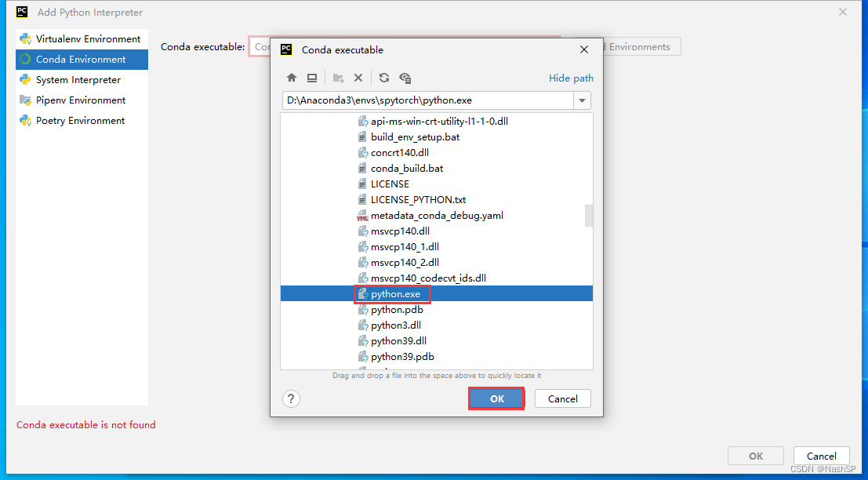The image size is (868, 480).
Task: Select Virtualenv Environment in sidebar
Action: (x=82, y=38)
